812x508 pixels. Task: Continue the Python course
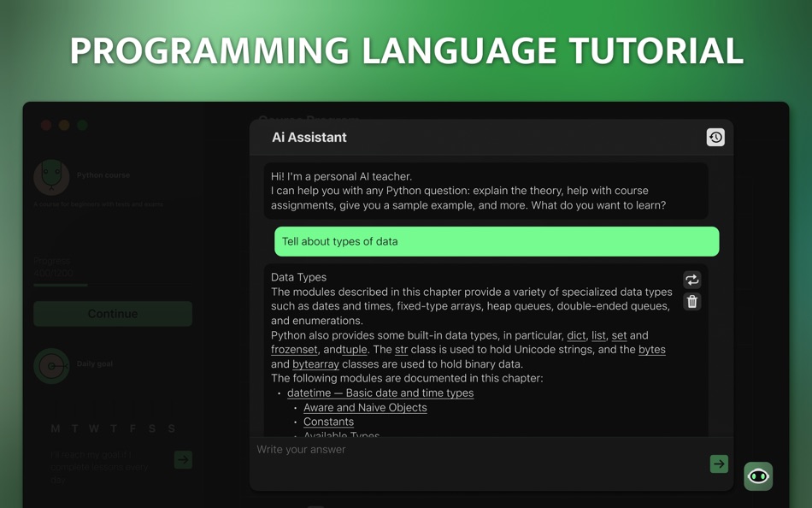pos(113,314)
